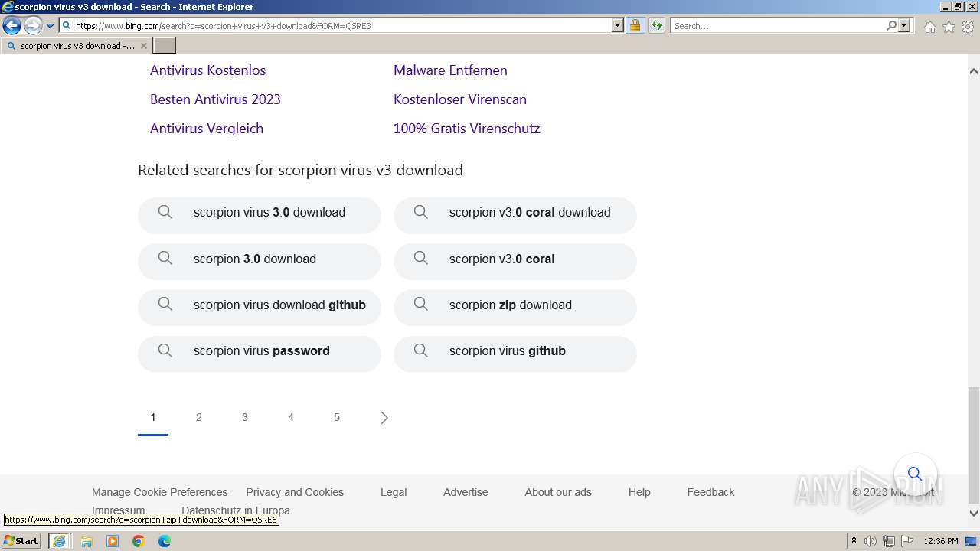Click the browser Back arrow button
This screenshot has height=551, width=980.
pos(11,26)
